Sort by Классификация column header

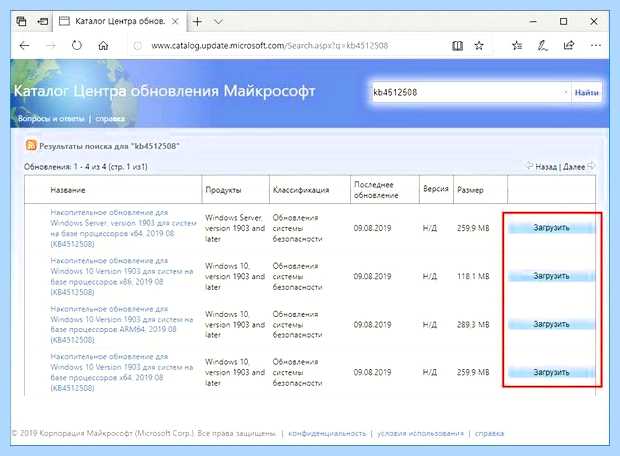pyautogui.click(x=301, y=190)
